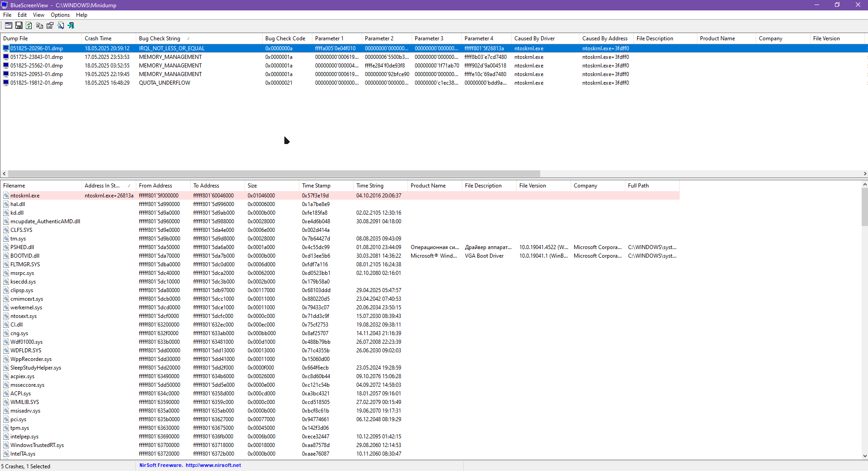Open the Edit menu
The height and width of the screenshot is (471, 868).
click(22, 15)
